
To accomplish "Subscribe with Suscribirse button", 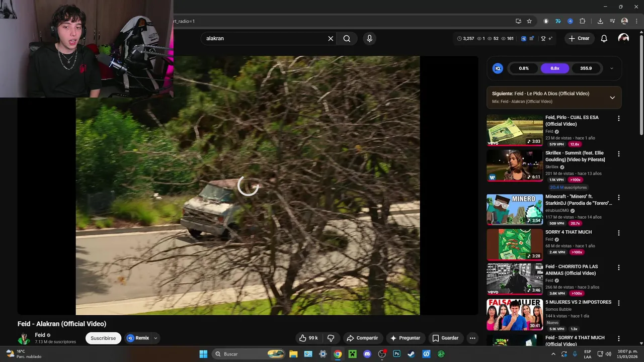I will 103,338.
